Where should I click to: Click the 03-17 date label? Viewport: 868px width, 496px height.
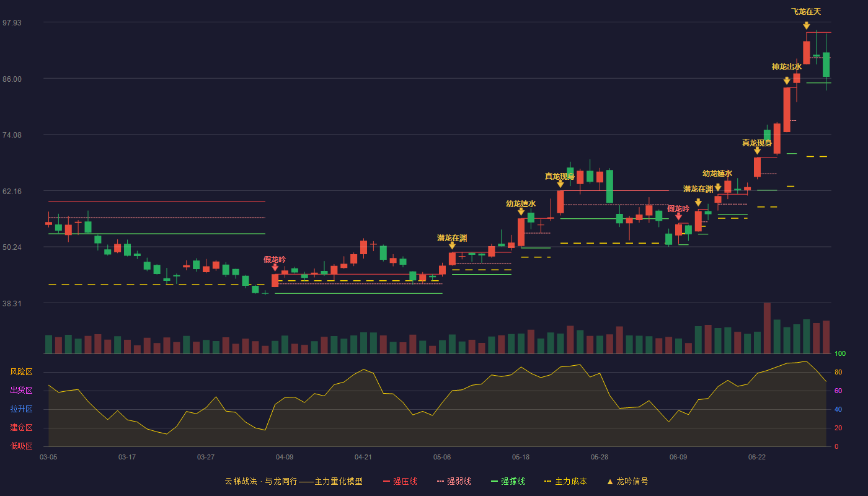coord(127,457)
